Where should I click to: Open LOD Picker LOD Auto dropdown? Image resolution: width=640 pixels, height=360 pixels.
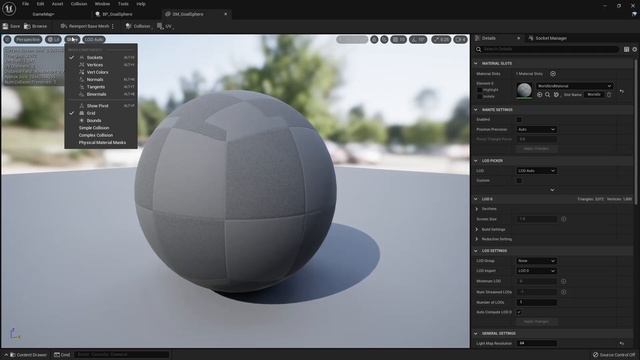(x=536, y=171)
